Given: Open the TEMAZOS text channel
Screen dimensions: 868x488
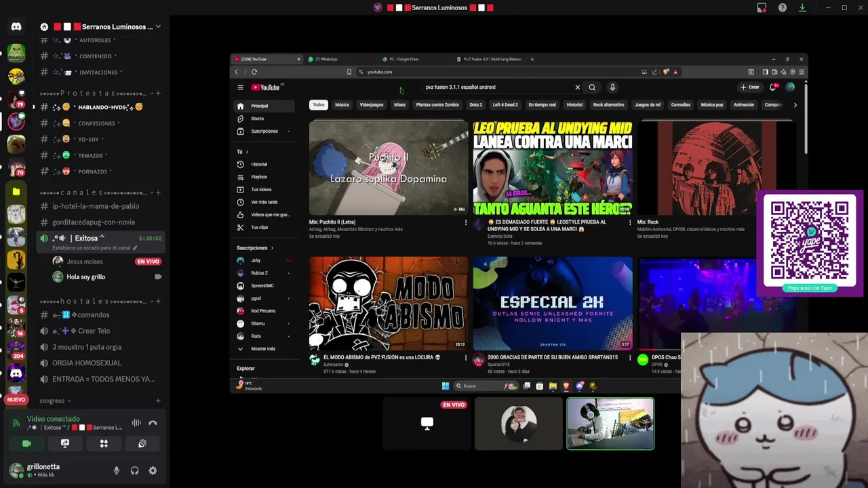Looking at the screenshot, I should pyautogui.click(x=100, y=155).
